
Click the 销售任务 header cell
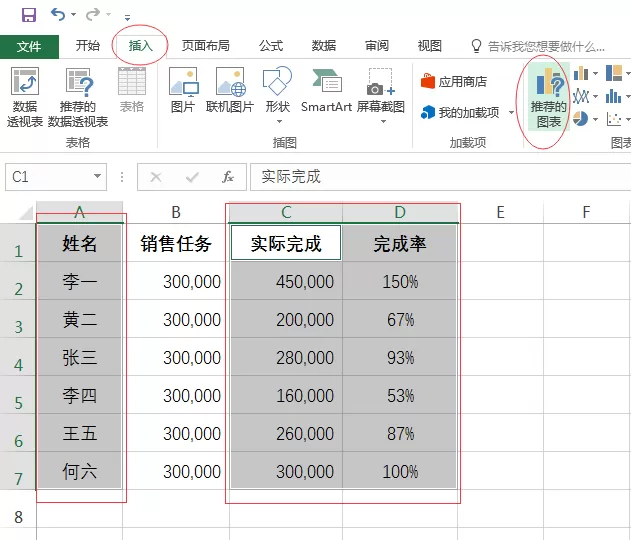pos(176,243)
